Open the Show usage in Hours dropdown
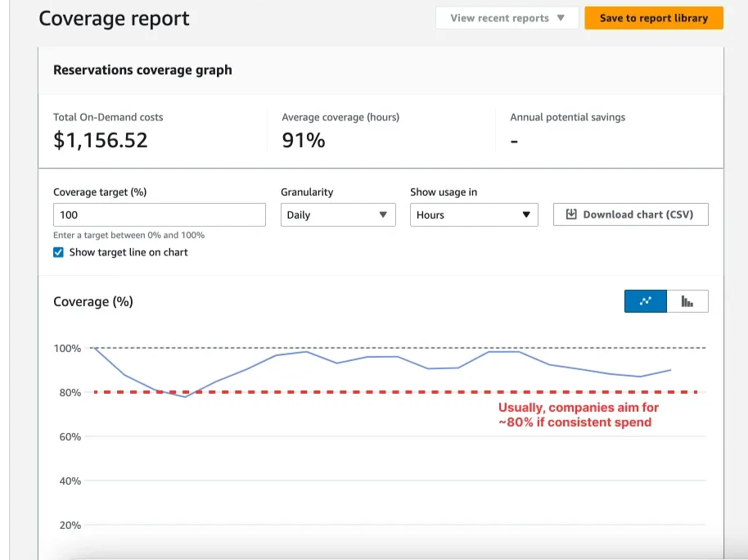 click(474, 215)
